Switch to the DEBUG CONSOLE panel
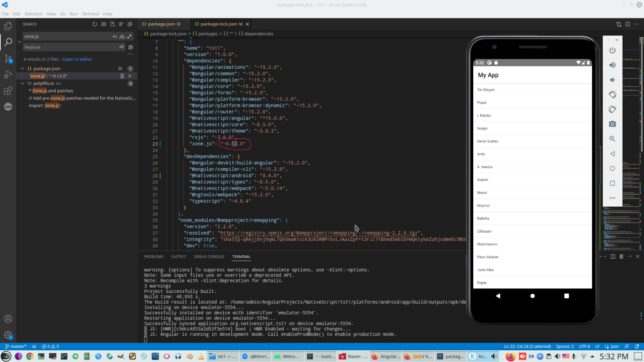This screenshot has width=644, height=362. 209,257
